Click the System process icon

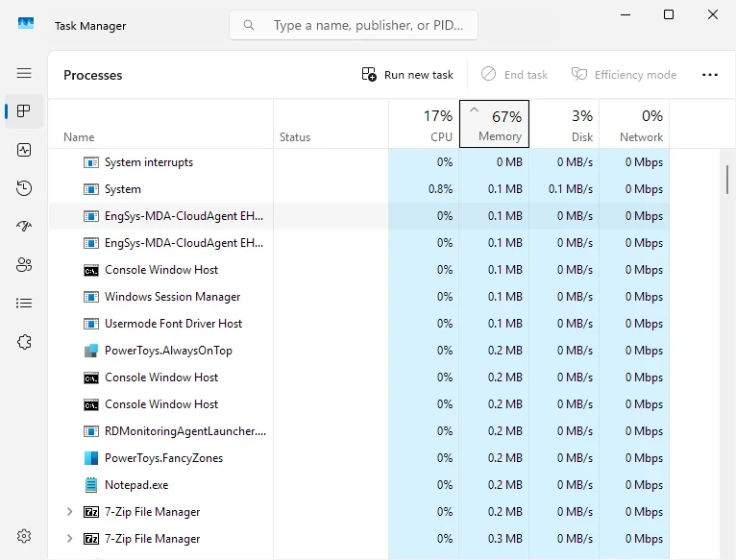(x=91, y=189)
